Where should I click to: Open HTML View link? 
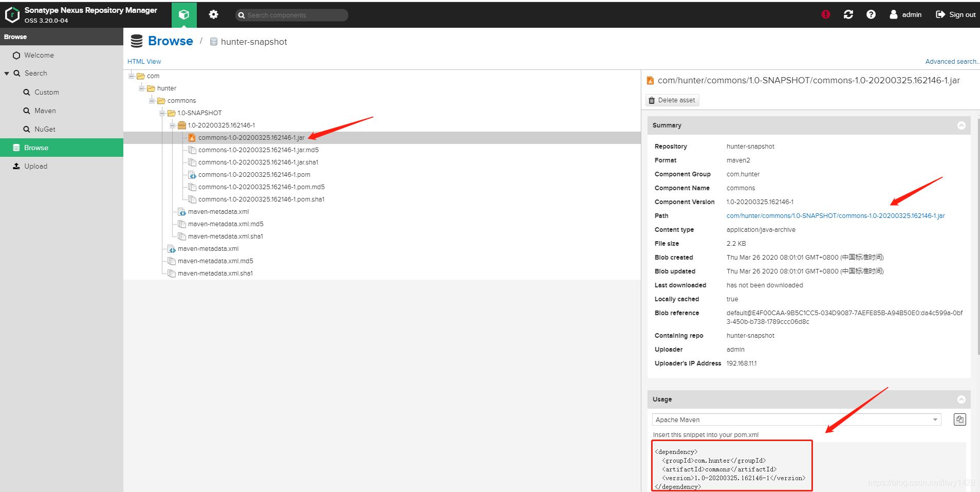click(x=144, y=61)
